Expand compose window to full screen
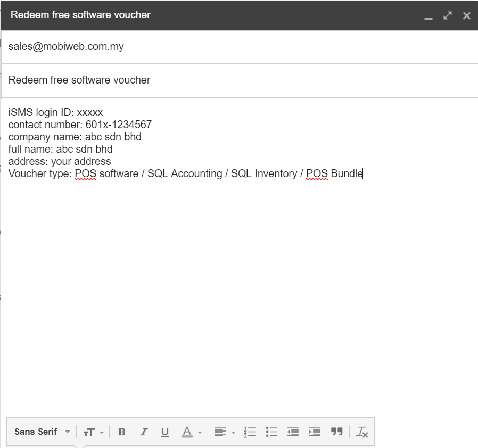Image resolution: width=478 pixels, height=448 pixels. coord(448,16)
